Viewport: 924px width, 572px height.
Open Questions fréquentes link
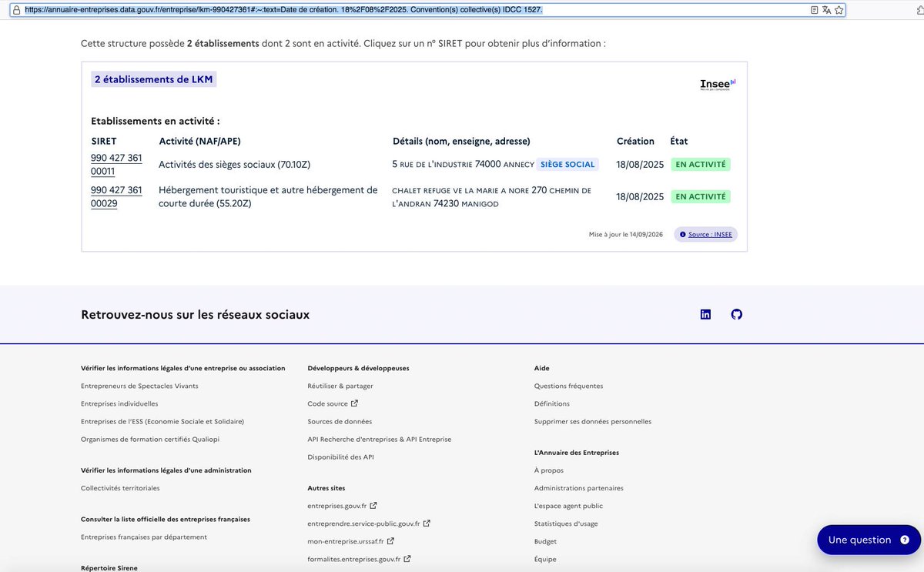[569, 386]
